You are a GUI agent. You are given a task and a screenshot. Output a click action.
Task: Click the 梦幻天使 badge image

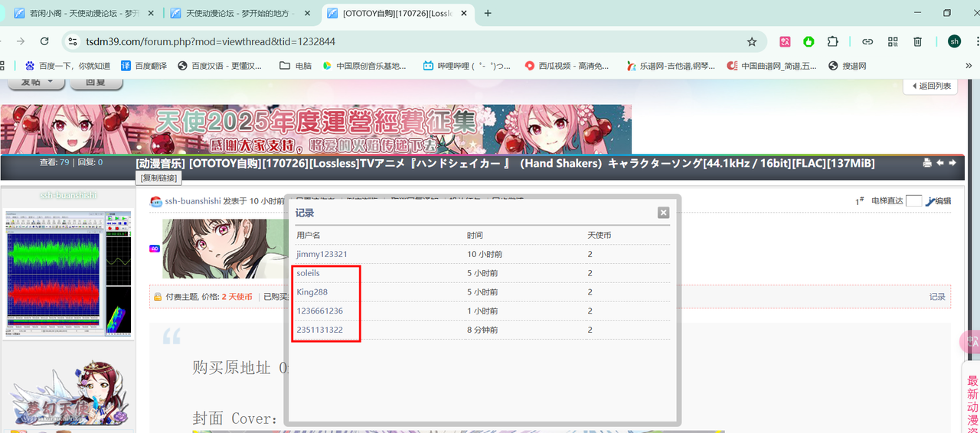(68, 392)
